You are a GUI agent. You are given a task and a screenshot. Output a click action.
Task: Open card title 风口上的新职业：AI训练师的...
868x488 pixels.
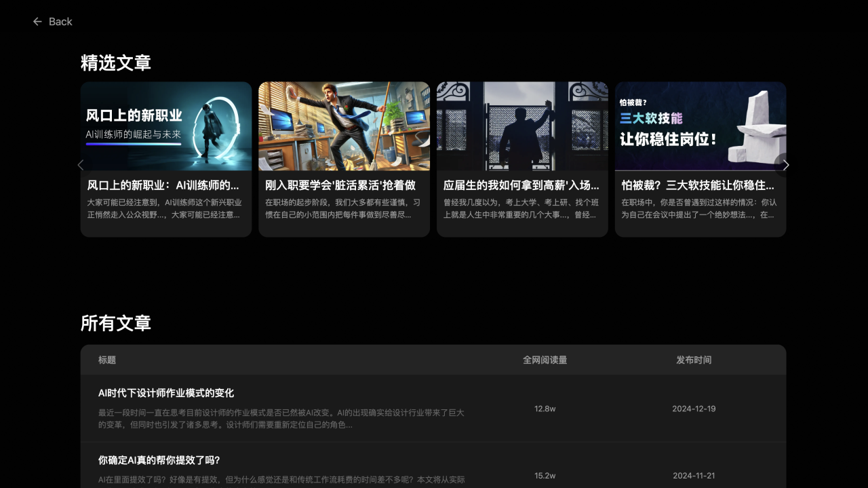163,185
